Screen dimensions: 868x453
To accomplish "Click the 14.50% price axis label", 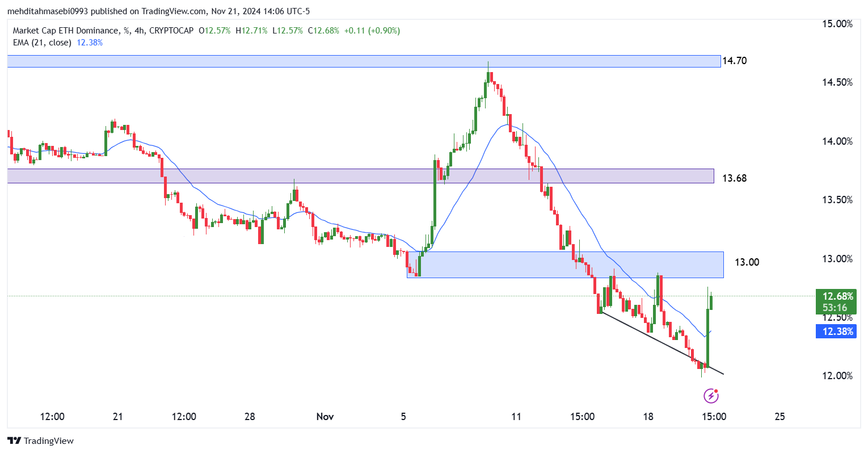I will [x=837, y=83].
